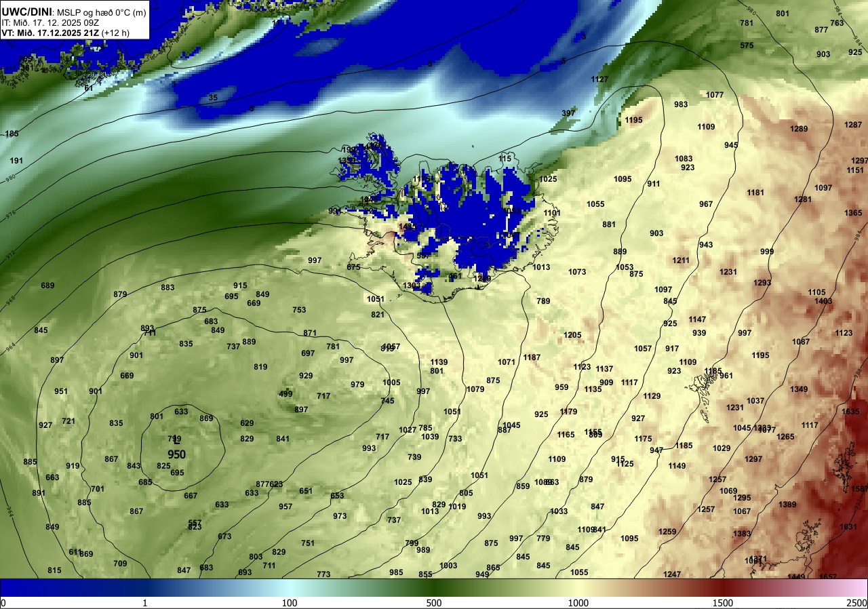The image size is (868, 609).
Task: Click the legend tick label 1000
Action: tap(578, 603)
